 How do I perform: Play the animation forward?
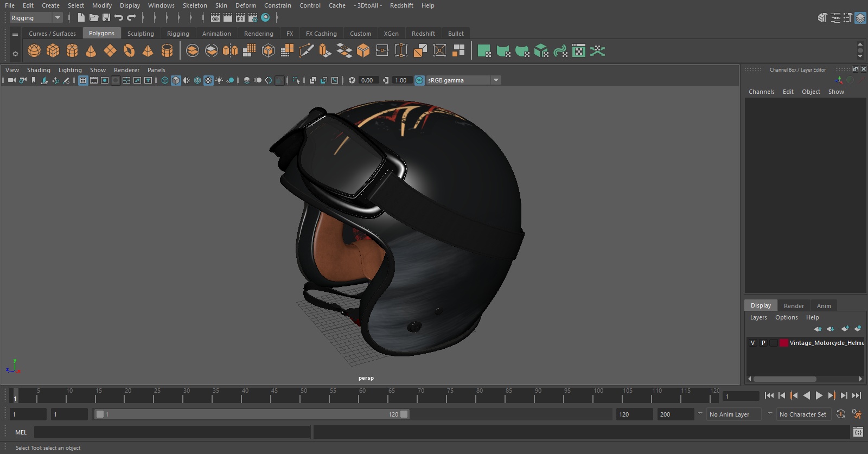coord(819,395)
